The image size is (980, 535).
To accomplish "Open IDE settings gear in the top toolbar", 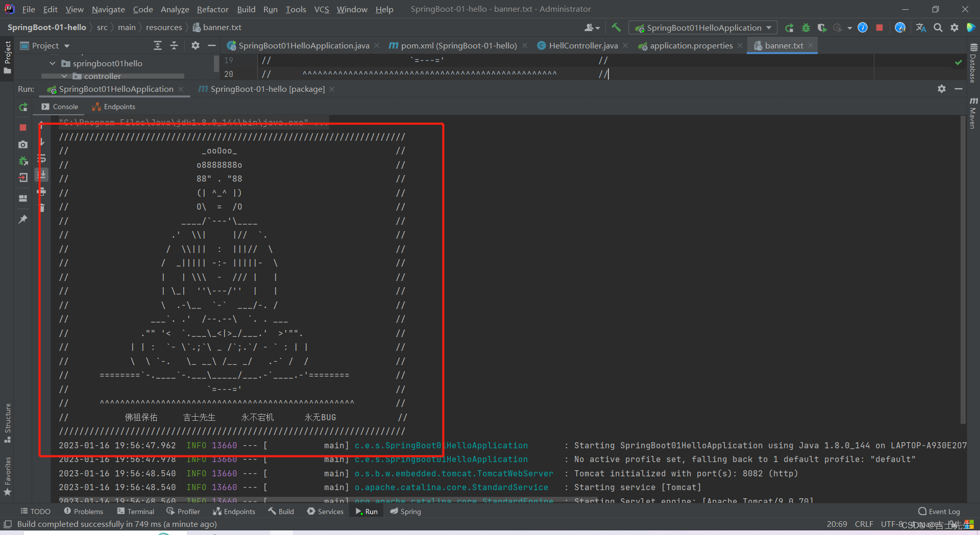I will [x=954, y=28].
